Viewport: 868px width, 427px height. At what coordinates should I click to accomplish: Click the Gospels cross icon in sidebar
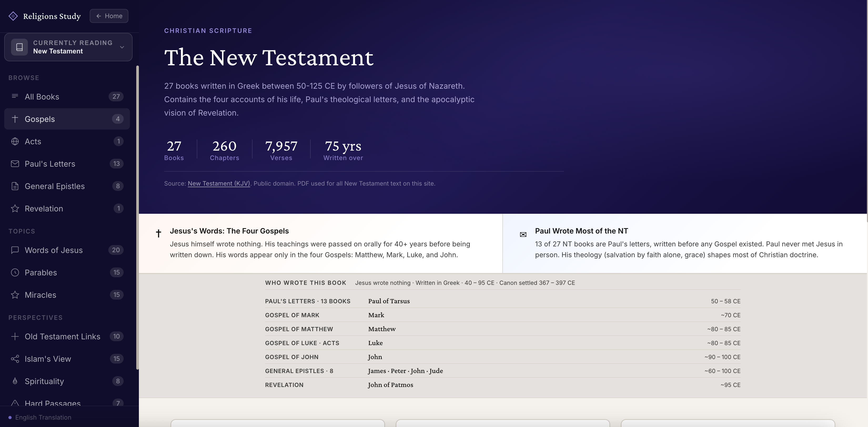tap(15, 119)
